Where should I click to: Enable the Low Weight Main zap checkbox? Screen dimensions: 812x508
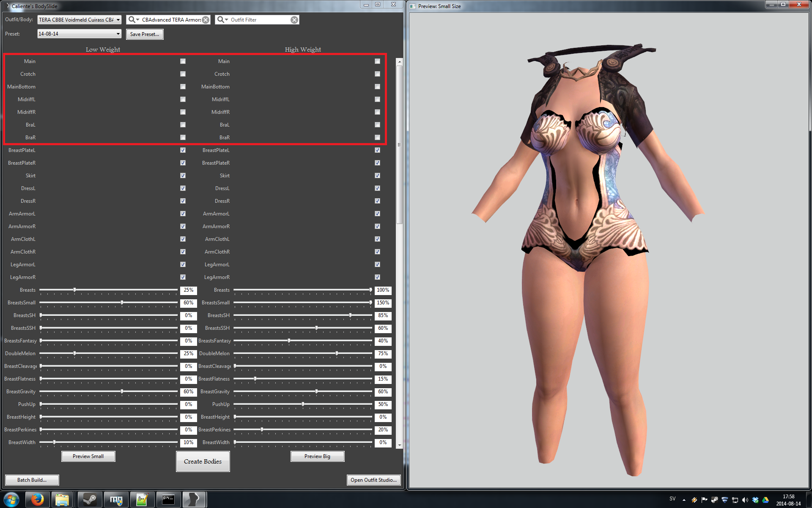[183, 61]
